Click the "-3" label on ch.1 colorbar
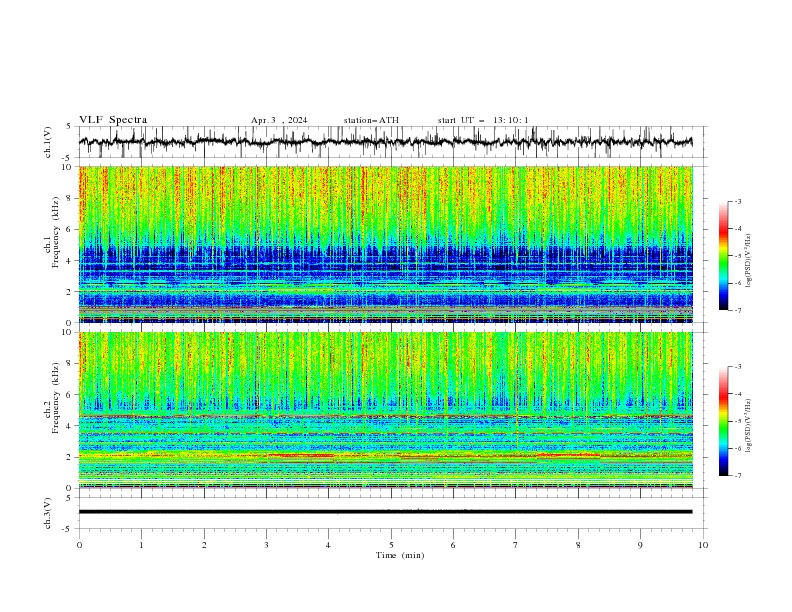The image size is (792, 612). click(738, 201)
